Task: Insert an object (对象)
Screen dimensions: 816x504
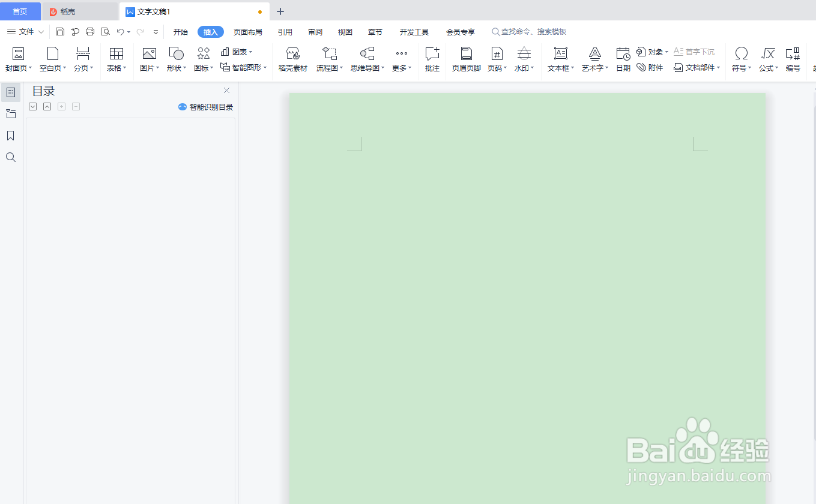Action: [652, 52]
